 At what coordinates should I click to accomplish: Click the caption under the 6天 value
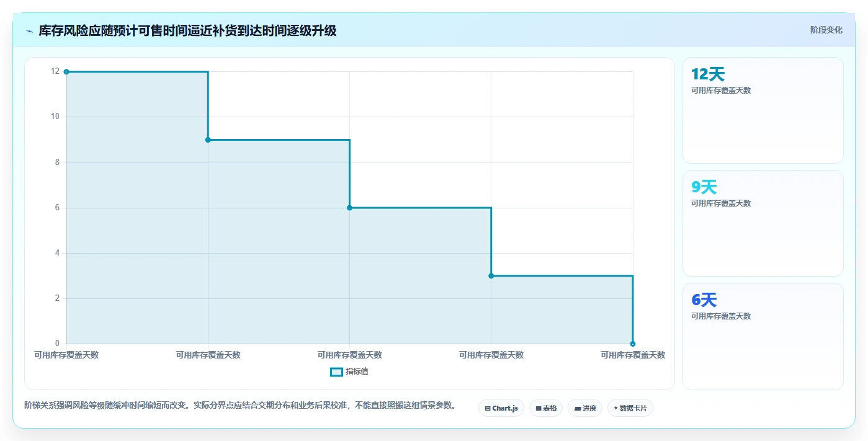pyautogui.click(x=721, y=316)
